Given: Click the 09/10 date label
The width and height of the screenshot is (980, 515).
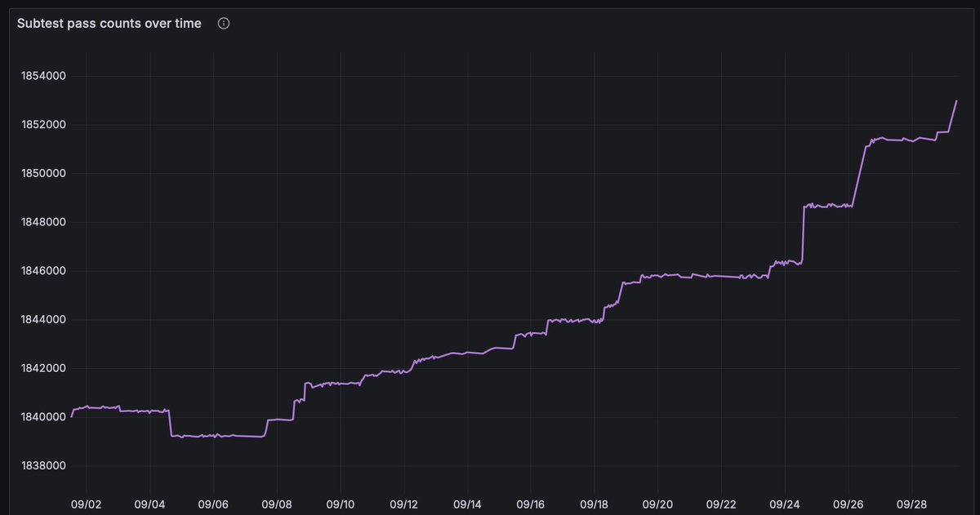Looking at the screenshot, I should (x=341, y=504).
